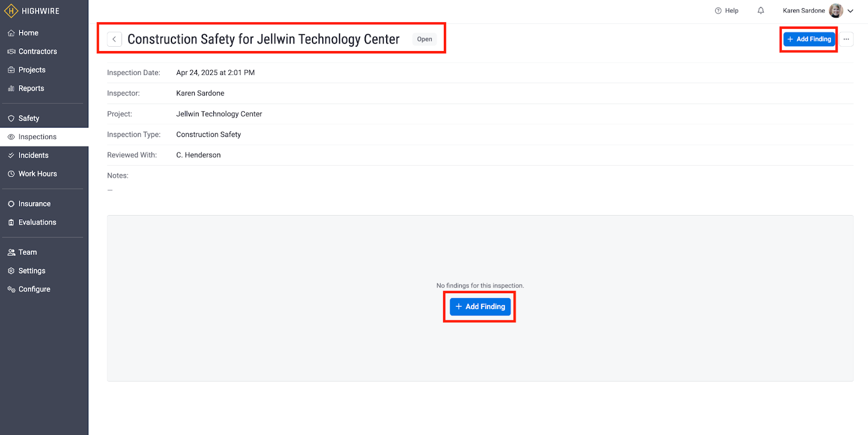Click Add Finding below the no findings message

(480, 306)
